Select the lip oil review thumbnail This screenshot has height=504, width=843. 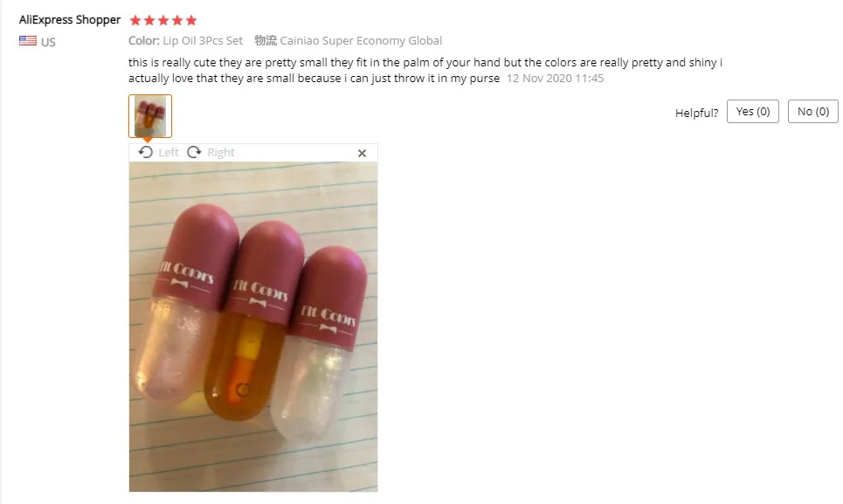coord(150,116)
